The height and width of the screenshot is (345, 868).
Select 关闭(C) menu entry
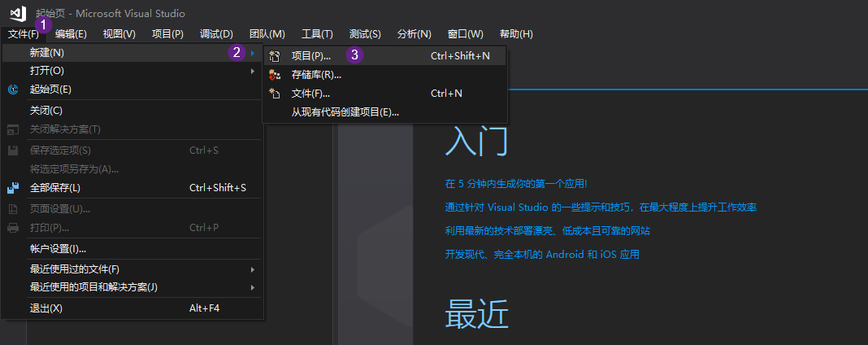[132, 111]
